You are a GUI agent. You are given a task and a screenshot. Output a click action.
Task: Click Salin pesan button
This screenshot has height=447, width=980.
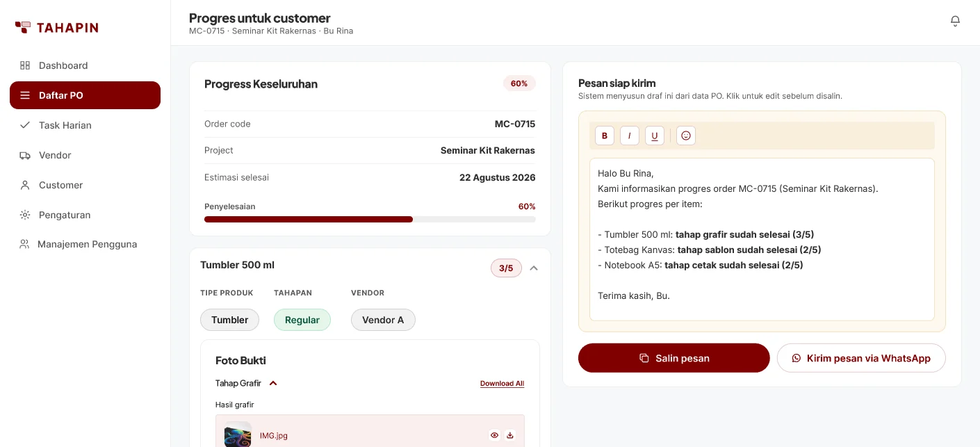[x=674, y=358]
